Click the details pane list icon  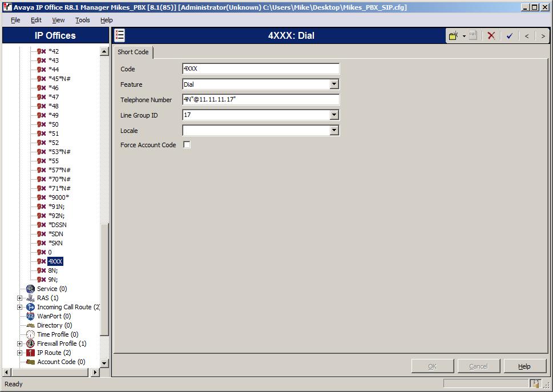point(119,35)
